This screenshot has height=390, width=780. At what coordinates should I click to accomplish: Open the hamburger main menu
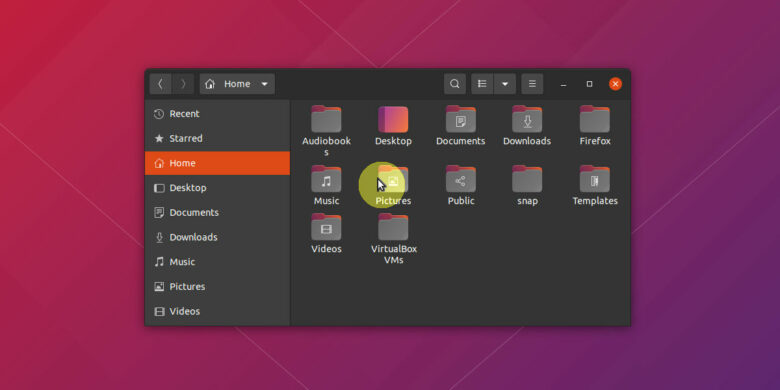pos(532,84)
